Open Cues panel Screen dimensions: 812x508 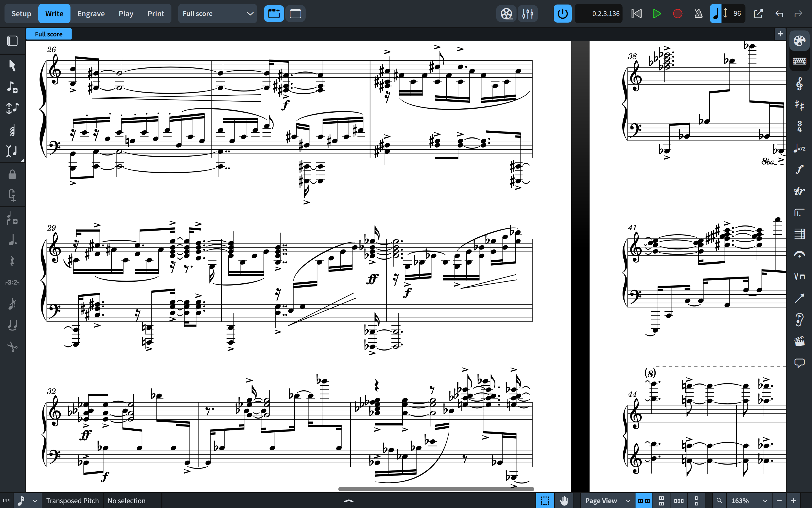pyautogui.click(x=799, y=319)
